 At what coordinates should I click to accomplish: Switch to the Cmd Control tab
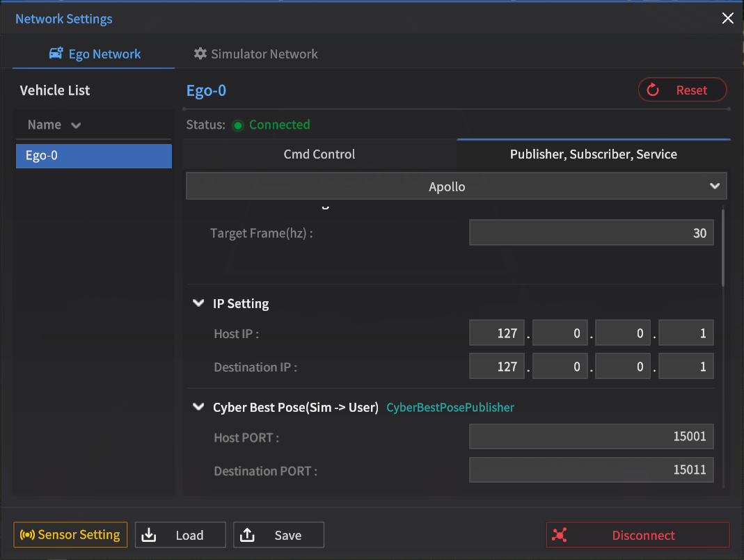pos(319,154)
